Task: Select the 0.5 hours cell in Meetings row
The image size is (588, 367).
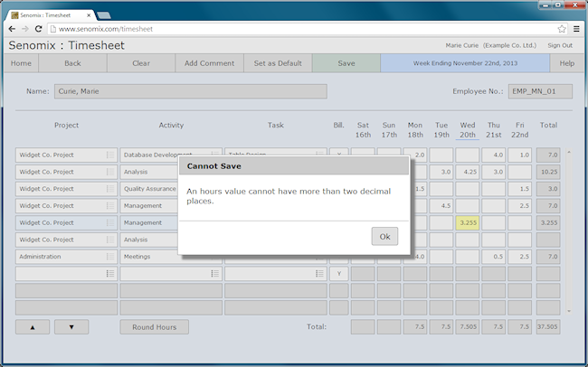Action: (494, 257)
